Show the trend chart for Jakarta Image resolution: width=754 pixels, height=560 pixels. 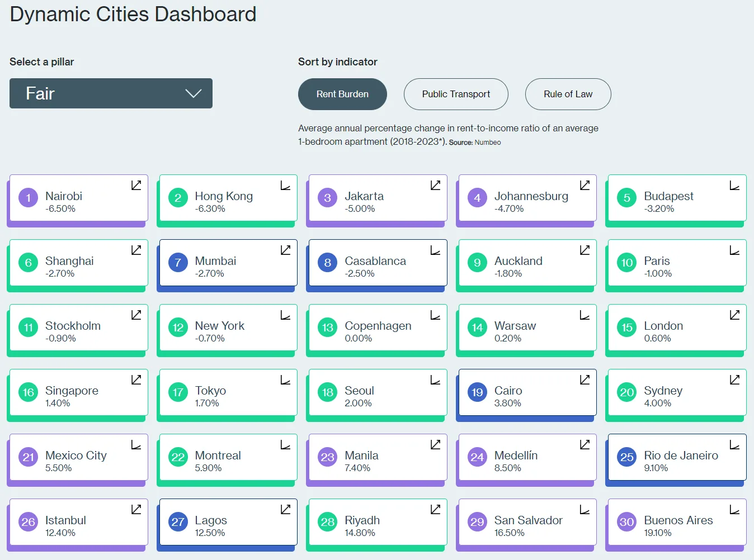click(x=435, y=185)
